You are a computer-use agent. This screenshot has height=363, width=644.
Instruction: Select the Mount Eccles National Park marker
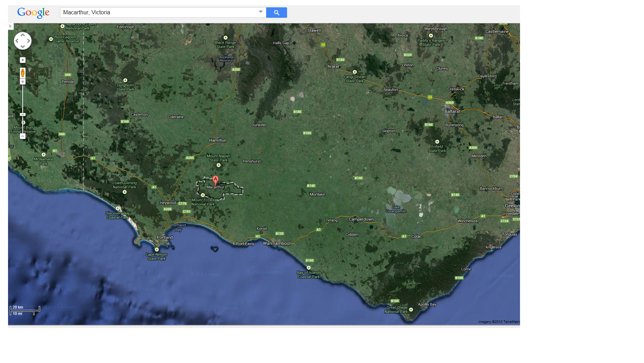click(203, 195)
